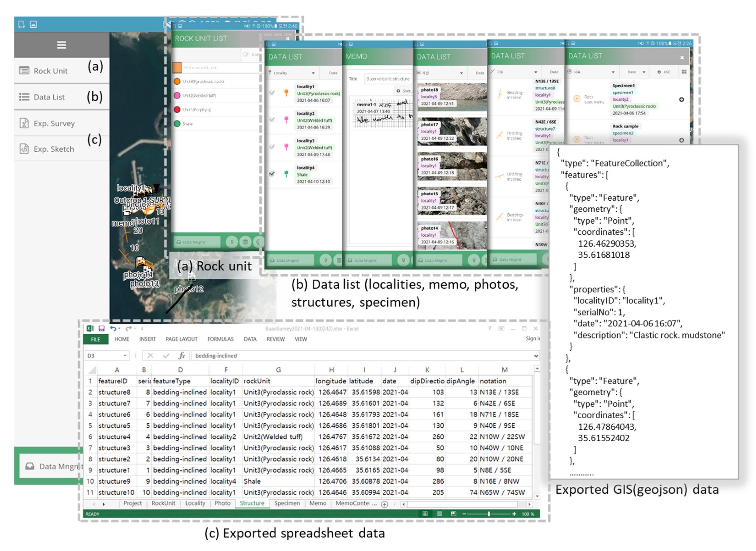Screen dimensions: 756x551
Task: Click location pin icon in Rock Unit footer
Action: [x=232, y=242]
